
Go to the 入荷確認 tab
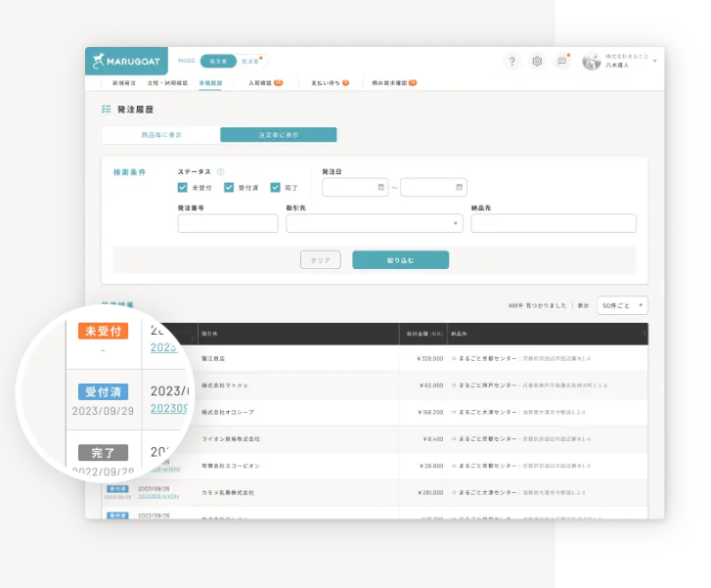pyautogui.click(x=260, y=83)
